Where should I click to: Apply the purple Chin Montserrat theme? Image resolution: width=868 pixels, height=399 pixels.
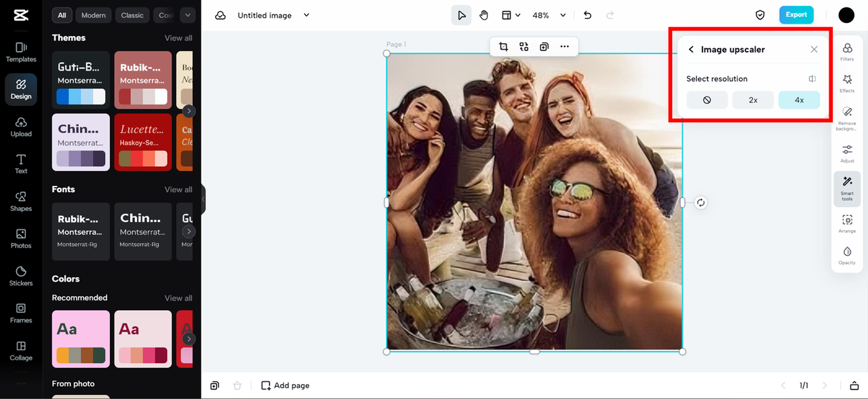[81, 142]
